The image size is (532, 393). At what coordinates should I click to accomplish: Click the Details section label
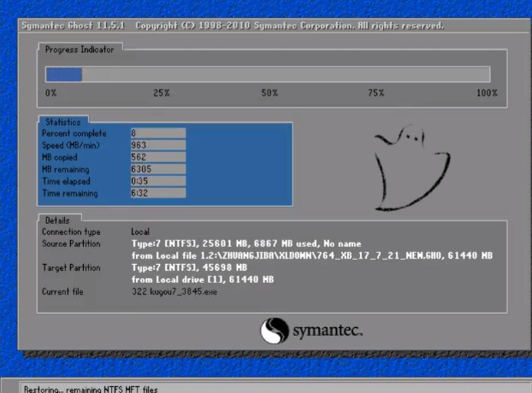point(57,220)
